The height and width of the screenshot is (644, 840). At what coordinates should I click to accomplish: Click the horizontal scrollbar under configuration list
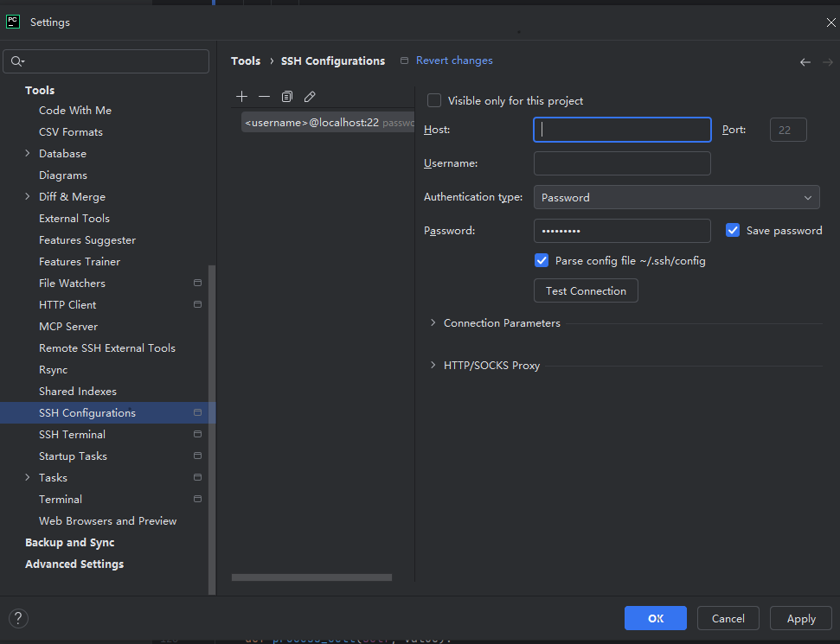(311, 577)
